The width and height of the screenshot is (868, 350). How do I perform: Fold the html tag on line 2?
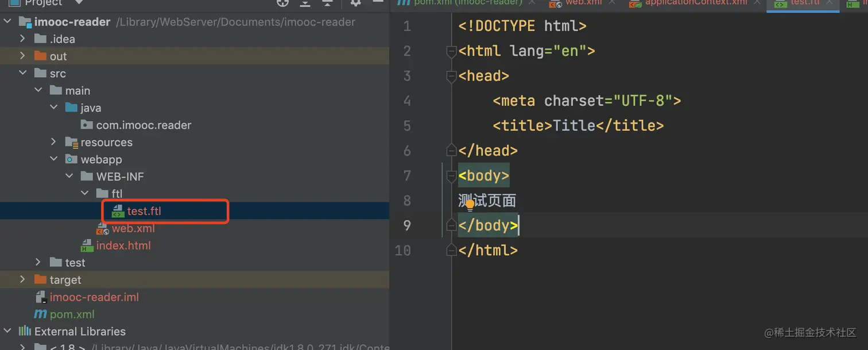coord(452,51)
